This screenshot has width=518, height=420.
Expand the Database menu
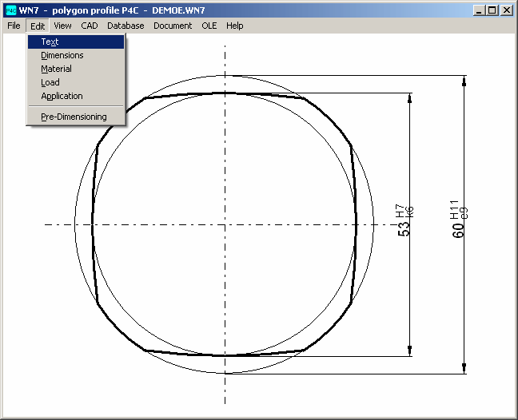click(x=126, y=26)
